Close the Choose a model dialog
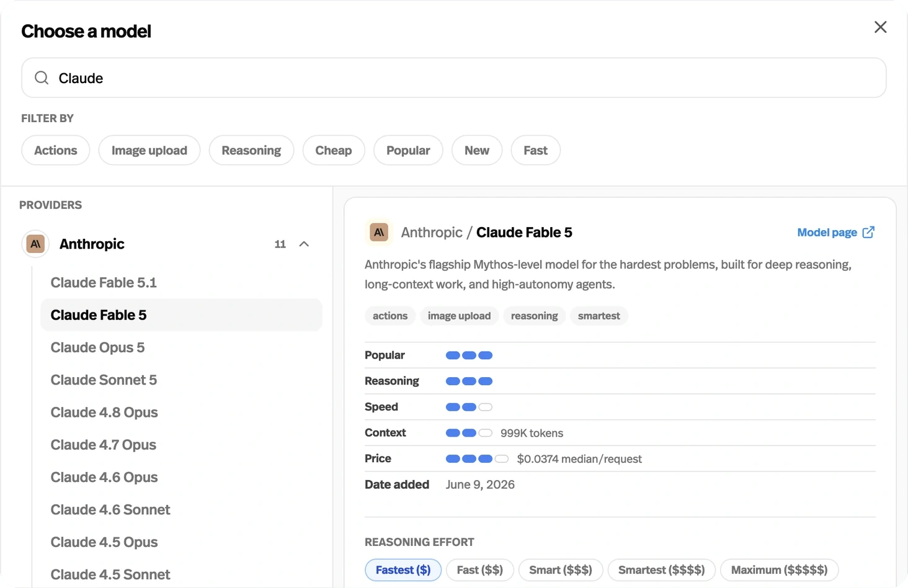The width and height of the screenshot is (908, 588). point(880,27)
